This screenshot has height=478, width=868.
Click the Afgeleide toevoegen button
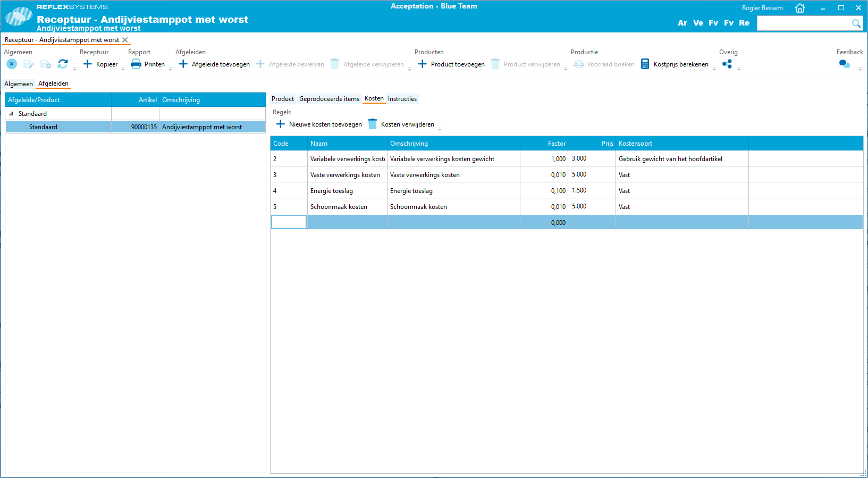pyautogui.click(x=214, y=64)
